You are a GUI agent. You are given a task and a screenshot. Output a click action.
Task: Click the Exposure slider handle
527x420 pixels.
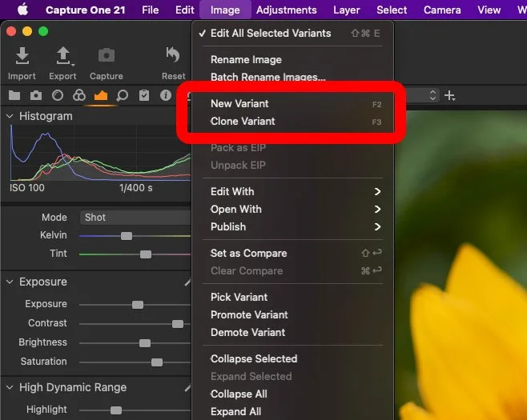138,305
